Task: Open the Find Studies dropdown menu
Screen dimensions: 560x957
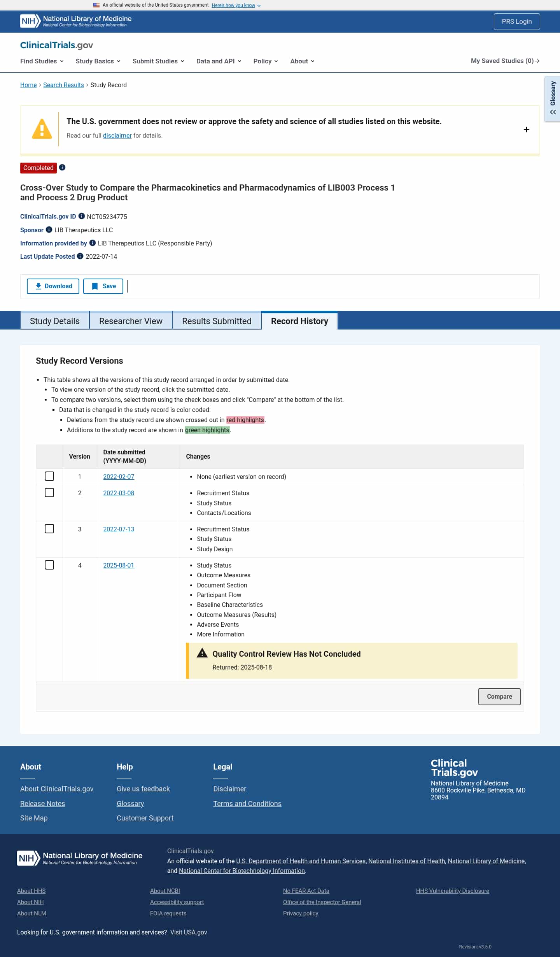Action: point(42,61)
